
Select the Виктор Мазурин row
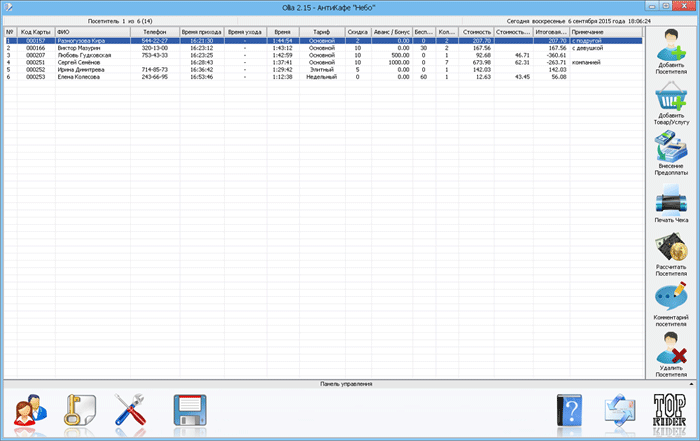coord(324,48)
